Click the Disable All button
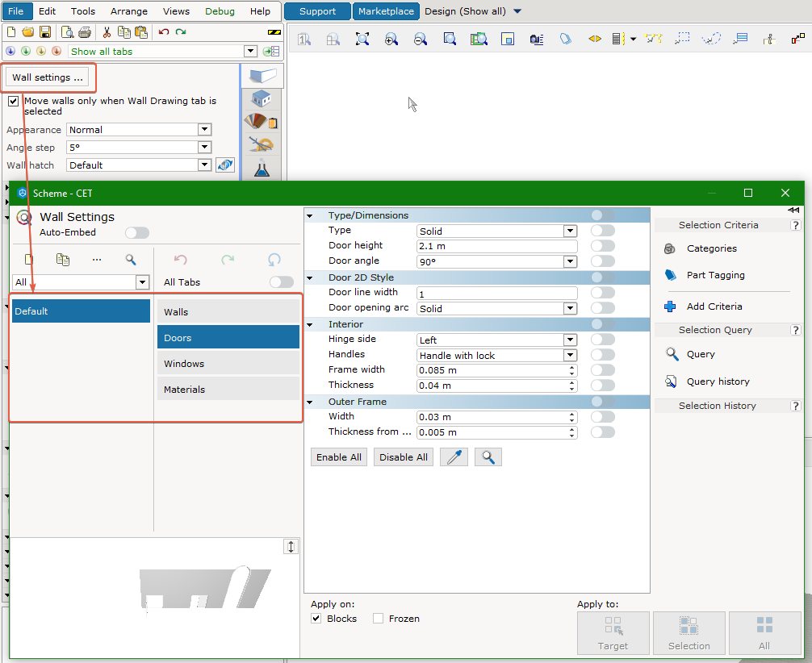The image size is (812, 663). [404, 457]
